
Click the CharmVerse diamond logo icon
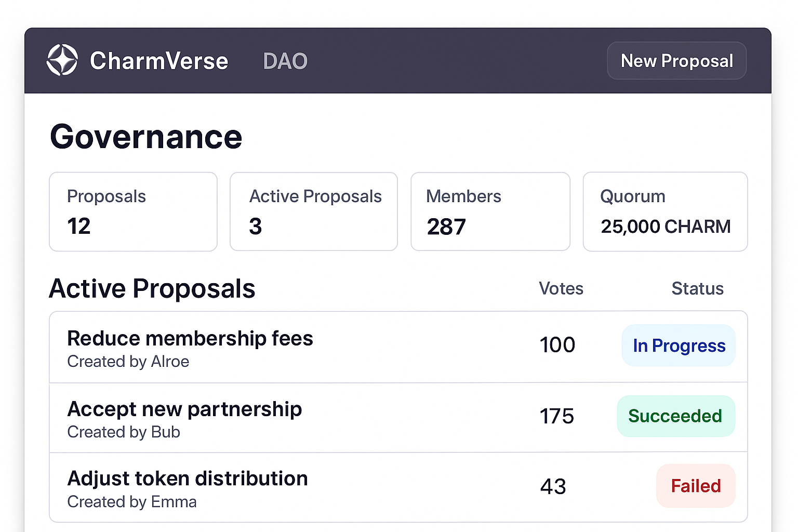62,60
